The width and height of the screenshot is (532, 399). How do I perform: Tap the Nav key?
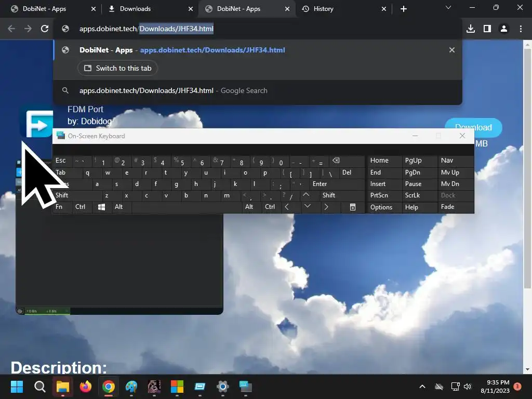456,161
